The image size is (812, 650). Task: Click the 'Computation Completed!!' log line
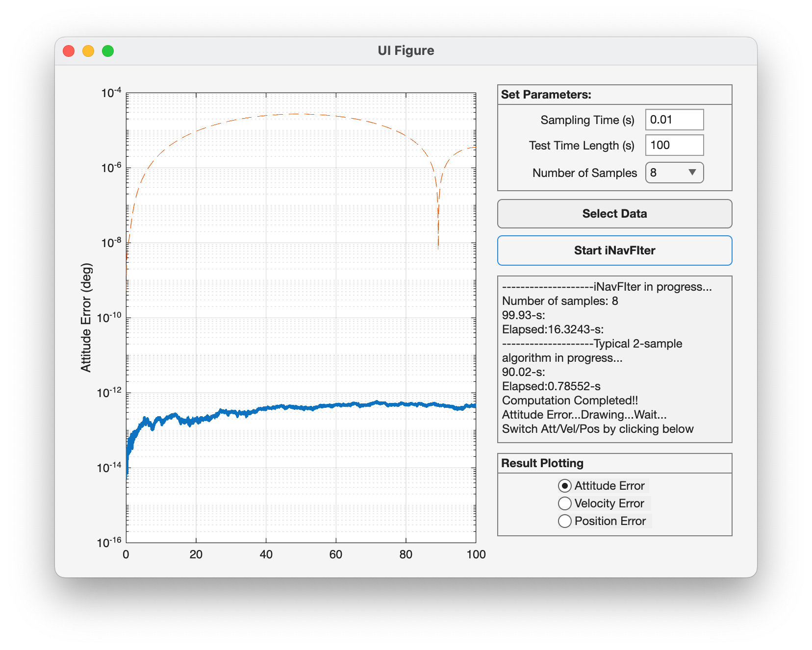coord(570,400)
